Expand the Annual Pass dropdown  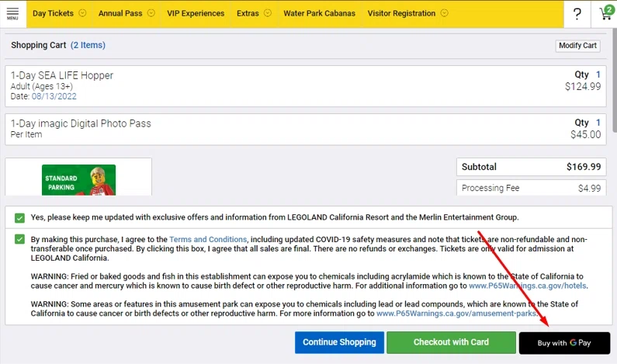(x=126, y=13)
